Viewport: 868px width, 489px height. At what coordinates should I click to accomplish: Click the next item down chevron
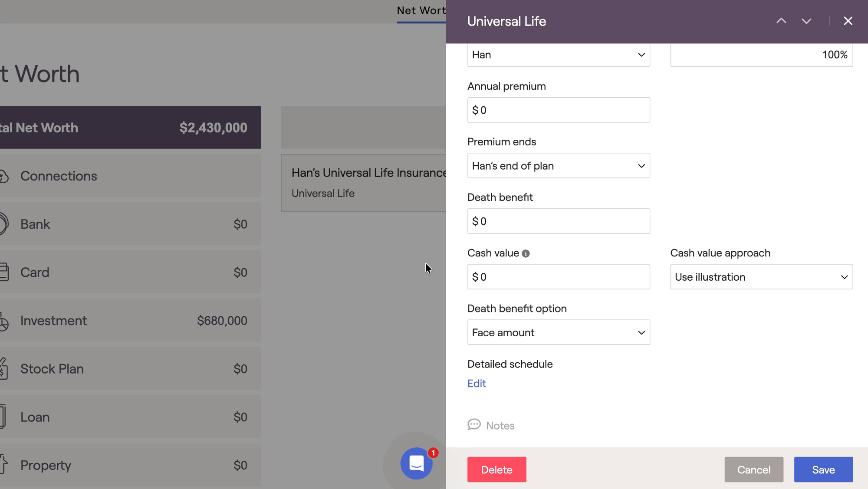click(x=806, y=21)
